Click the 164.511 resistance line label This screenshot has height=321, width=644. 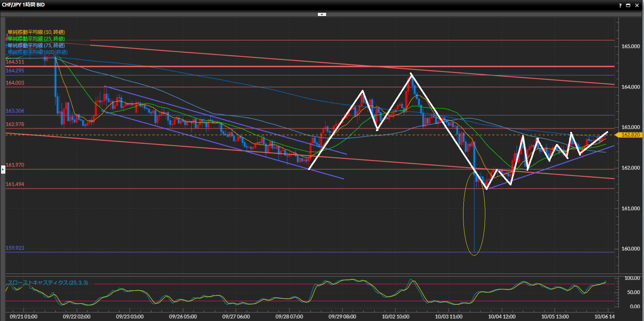[15, 62]
